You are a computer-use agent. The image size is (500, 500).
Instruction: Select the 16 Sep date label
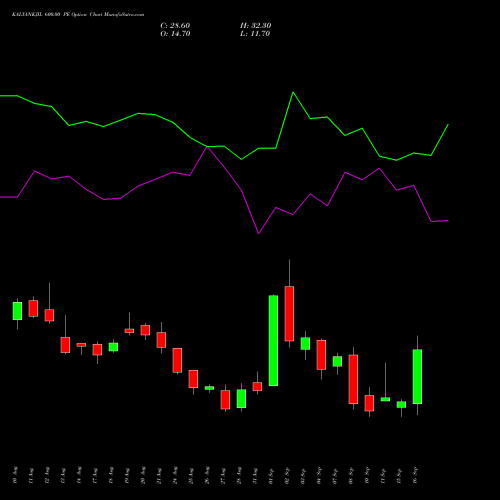click(x=415, y=476)
